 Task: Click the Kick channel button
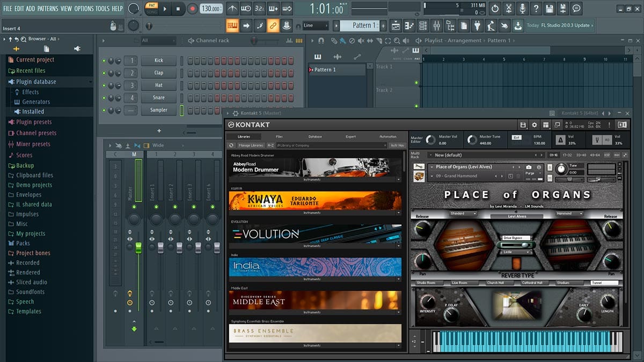click(x=159, y=61)
